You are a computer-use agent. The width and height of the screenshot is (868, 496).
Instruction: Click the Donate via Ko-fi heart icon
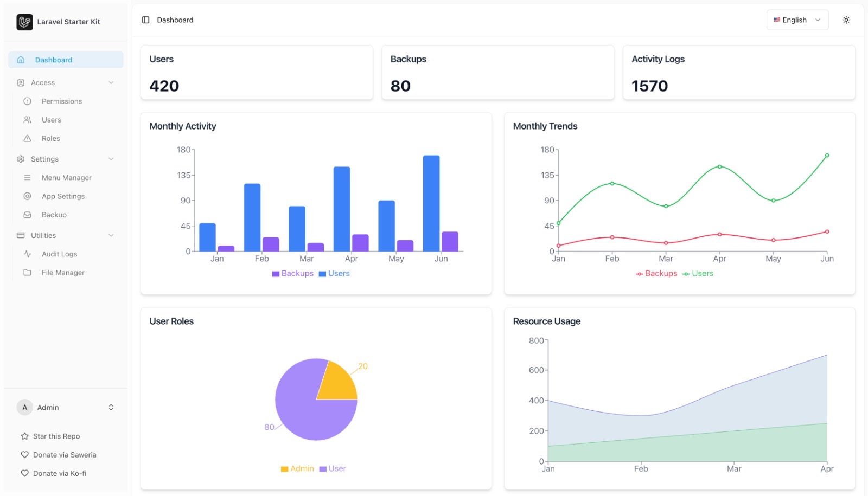tap(24, 473)
